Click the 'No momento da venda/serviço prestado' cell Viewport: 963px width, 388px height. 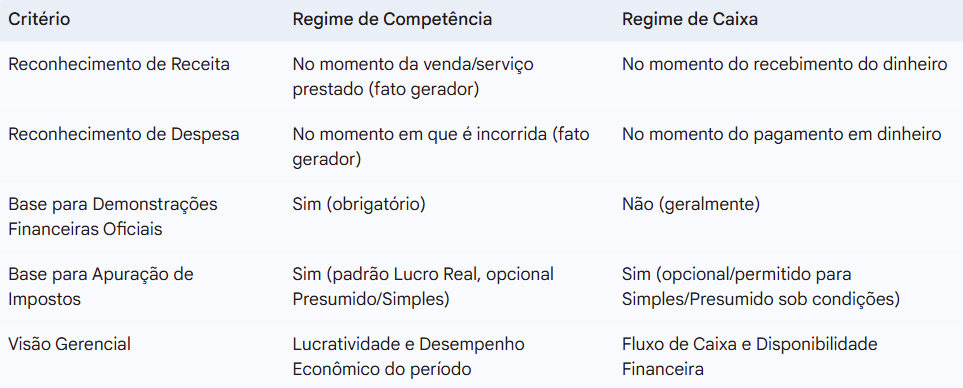click(x=413, y=77)
